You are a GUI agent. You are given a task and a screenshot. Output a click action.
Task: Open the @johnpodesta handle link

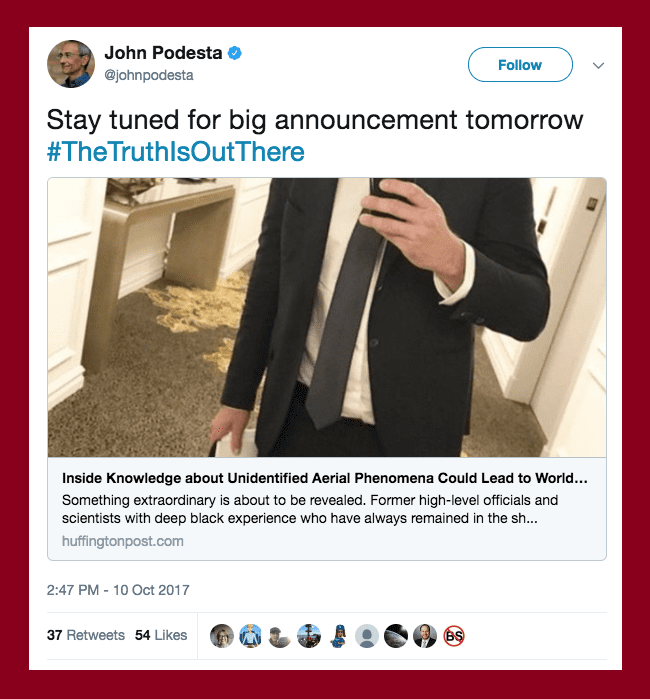[x=149, y=75]
